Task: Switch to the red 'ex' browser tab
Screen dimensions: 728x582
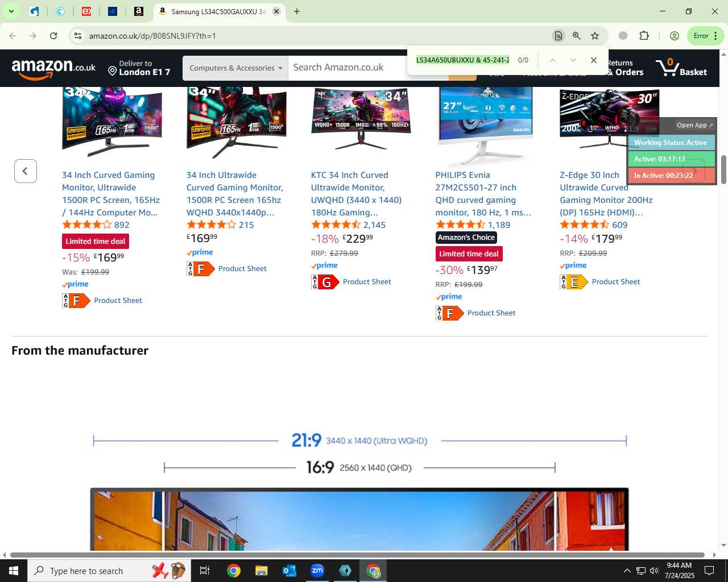Action: click(86, 11)
